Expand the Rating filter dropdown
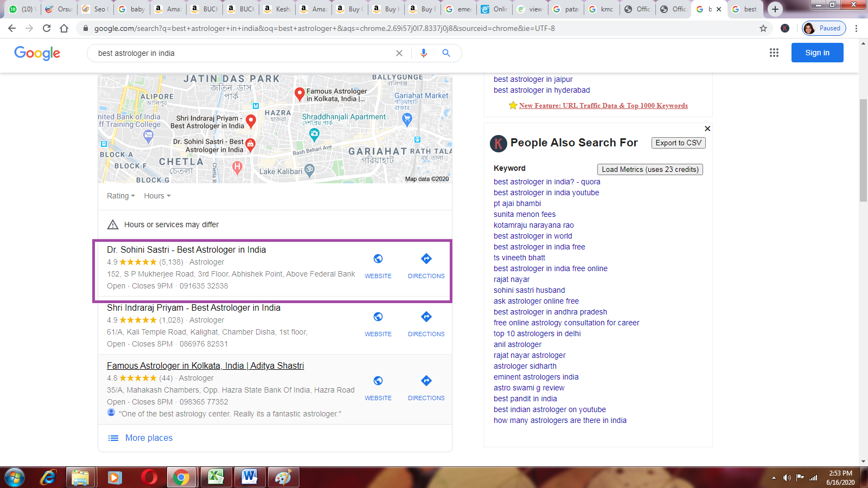Screen dimensions: 868x488 (x=120, y=196)
